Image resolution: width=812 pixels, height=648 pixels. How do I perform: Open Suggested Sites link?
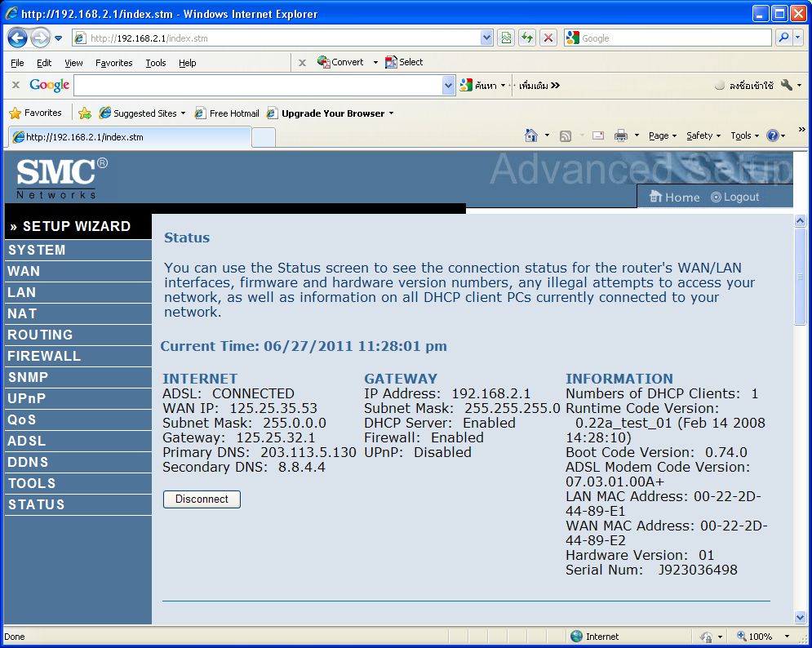pyautogui.click(x=142, y=113)
